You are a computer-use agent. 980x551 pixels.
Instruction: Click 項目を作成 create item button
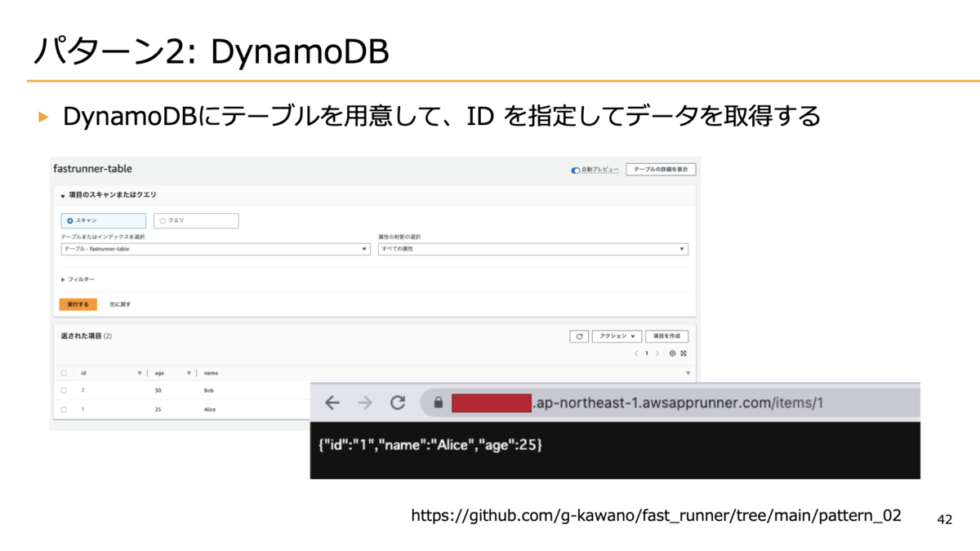pyautogui.click(x=667, y=336)
